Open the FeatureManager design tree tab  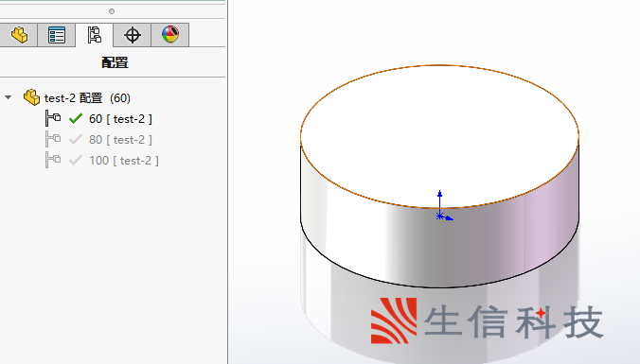19,35
